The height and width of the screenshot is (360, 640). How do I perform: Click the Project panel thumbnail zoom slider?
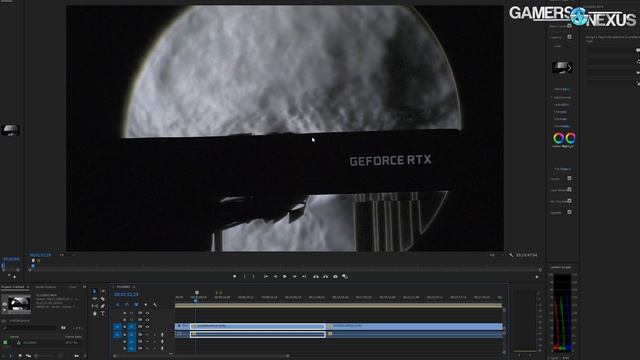click(43, 356)
